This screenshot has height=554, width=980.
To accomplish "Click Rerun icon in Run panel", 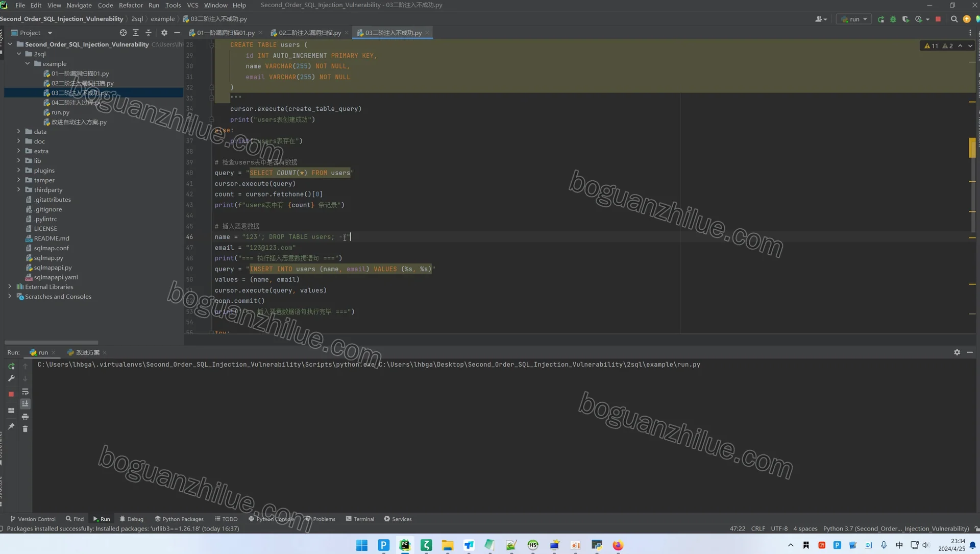I will [x=11, y=366].
